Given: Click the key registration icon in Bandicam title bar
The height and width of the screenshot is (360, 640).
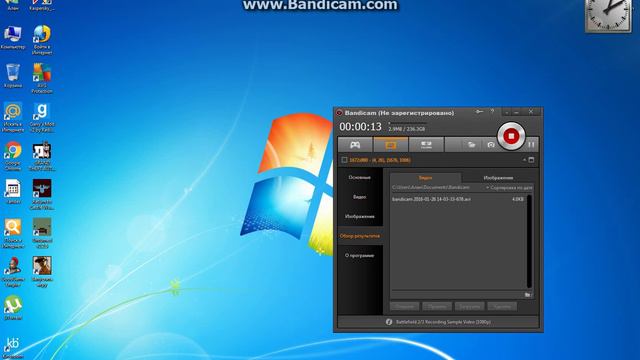Looking at the screenshot, I should click(x=479, y=111).
